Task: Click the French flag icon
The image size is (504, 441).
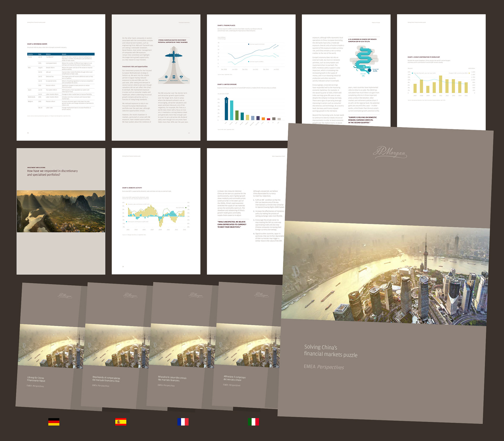Action: [x=183, y=422]
